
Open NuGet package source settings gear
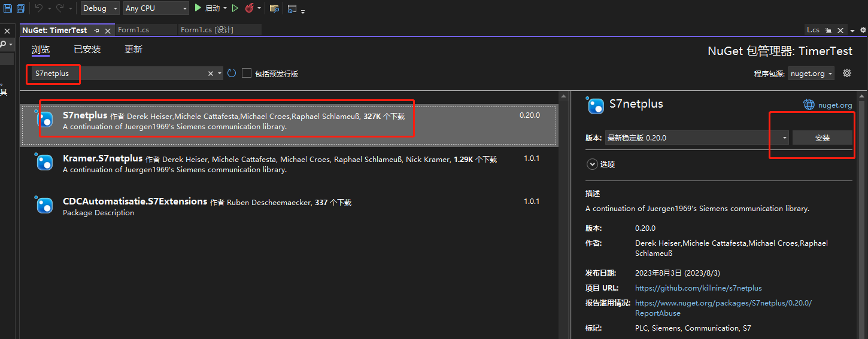pos(846,73)
